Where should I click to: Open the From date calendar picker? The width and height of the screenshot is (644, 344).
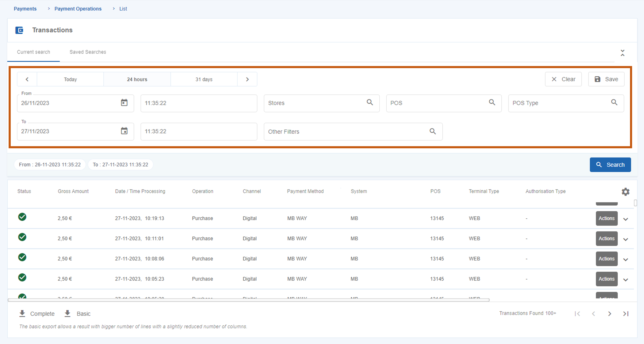(124, 103)
